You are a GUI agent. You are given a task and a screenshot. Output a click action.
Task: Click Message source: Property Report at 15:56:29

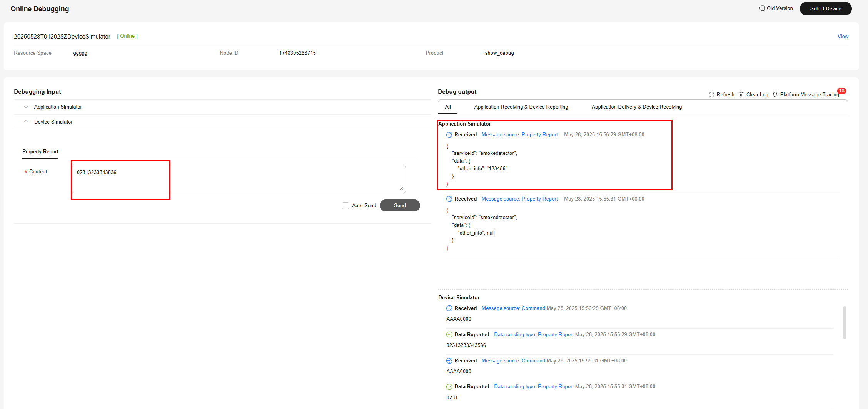point(519,135)
